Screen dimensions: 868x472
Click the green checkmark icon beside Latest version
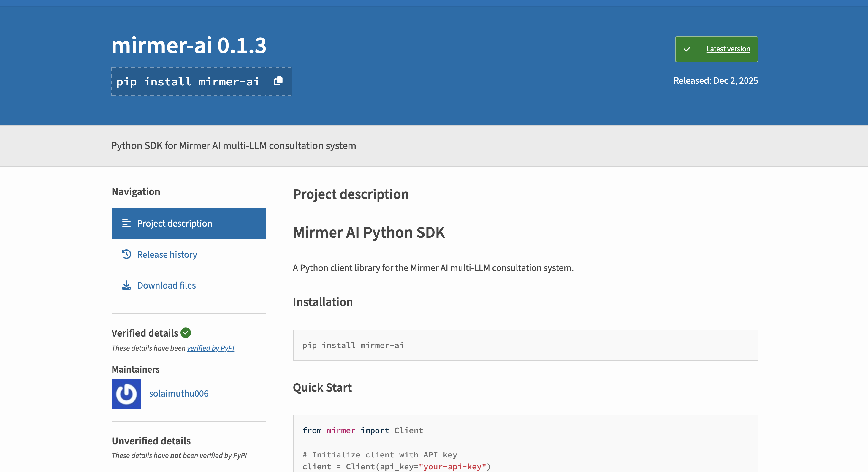point(687,49)
